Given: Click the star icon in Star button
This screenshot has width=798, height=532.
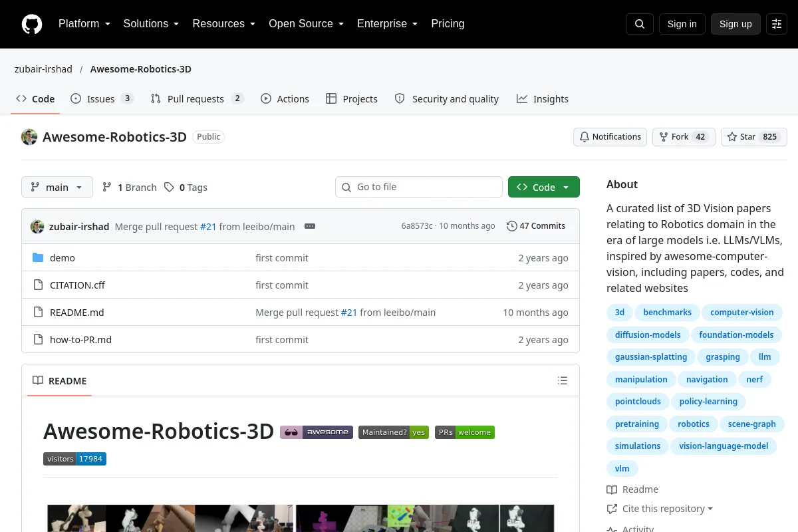Looking at the screenshot, I should [732, 137].
